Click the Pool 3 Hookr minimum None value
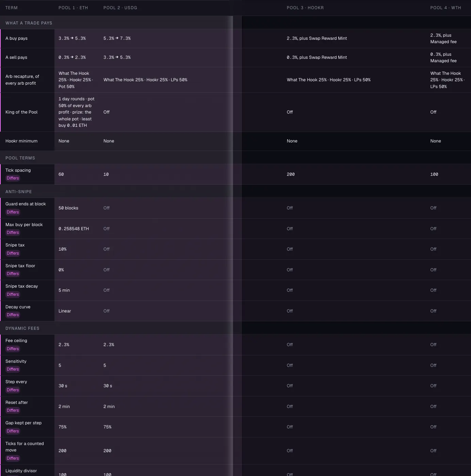This screenshot has width=471, height=476. pos(292,141)
